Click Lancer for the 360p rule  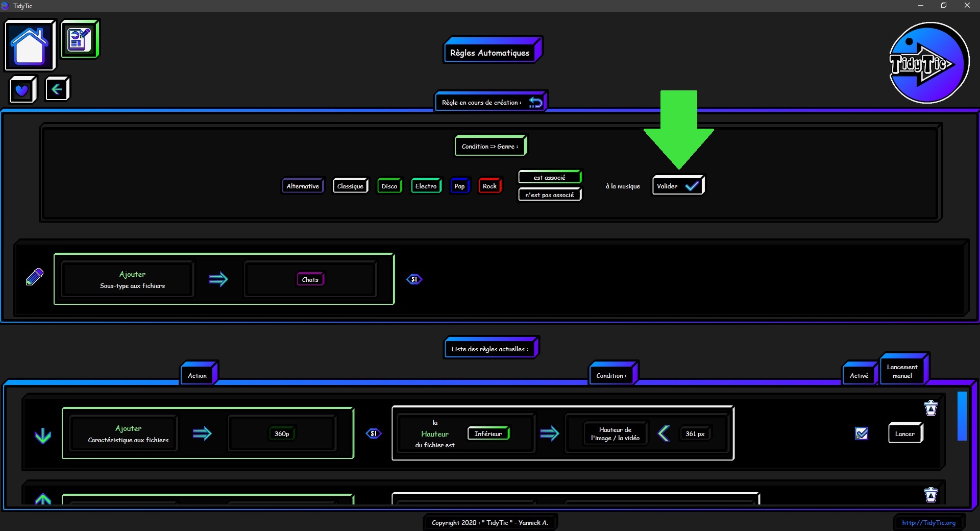905,433
